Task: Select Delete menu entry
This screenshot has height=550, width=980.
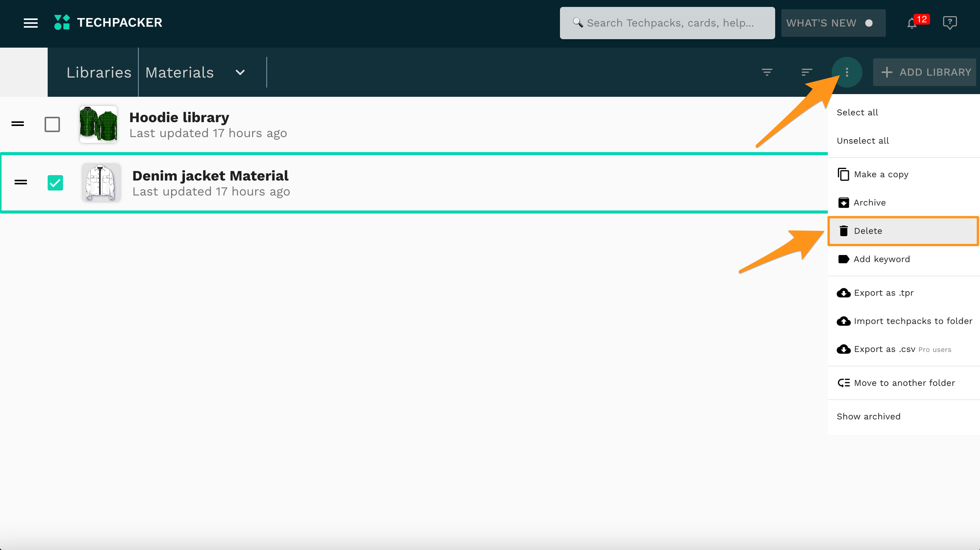Action: coord(904,231)
